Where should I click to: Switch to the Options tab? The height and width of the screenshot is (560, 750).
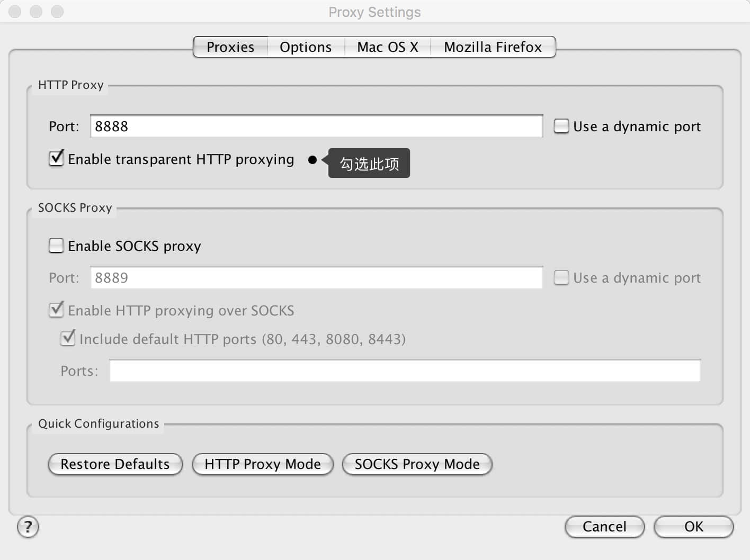pos(306,47)
